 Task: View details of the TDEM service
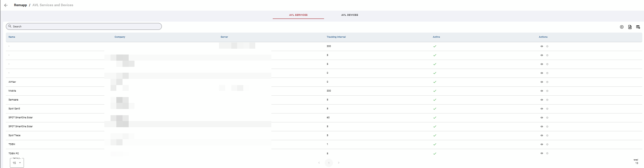click(542, 144)
